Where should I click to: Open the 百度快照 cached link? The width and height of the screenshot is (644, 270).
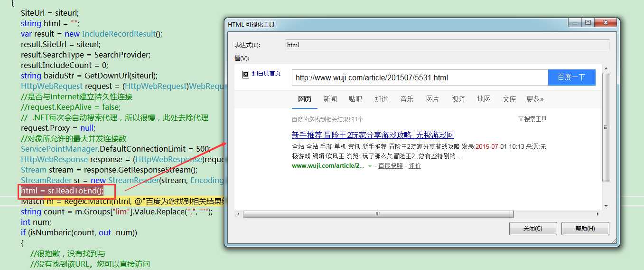pos(391,166)
